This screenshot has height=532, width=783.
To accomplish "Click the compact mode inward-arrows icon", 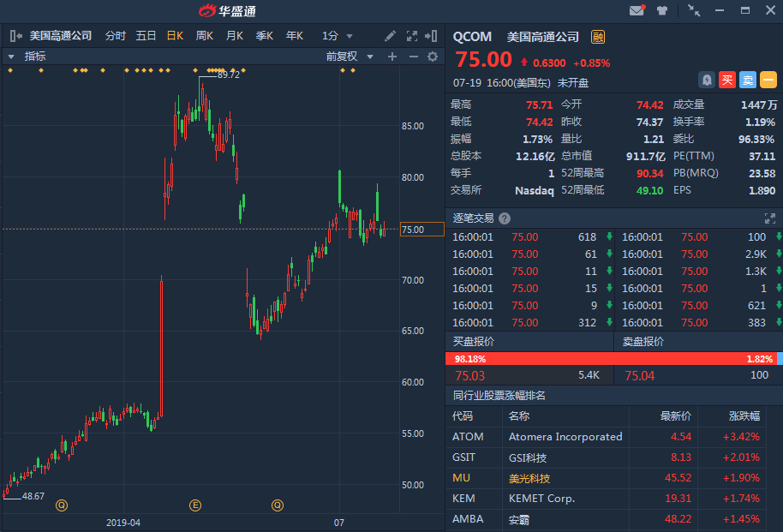I will point(694,10).
